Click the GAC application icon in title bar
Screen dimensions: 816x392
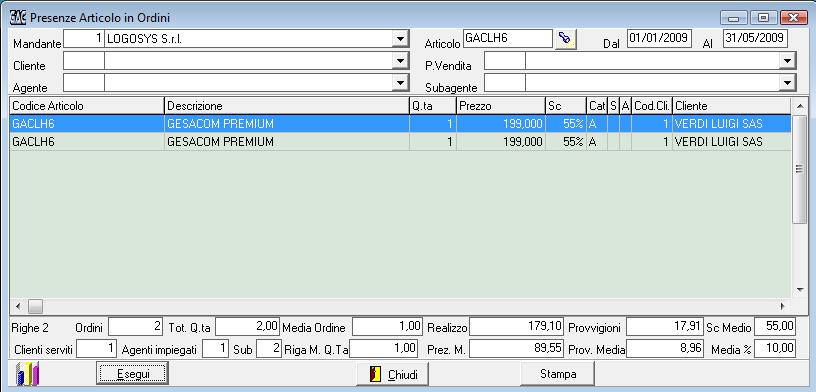(x=18, y=18)
